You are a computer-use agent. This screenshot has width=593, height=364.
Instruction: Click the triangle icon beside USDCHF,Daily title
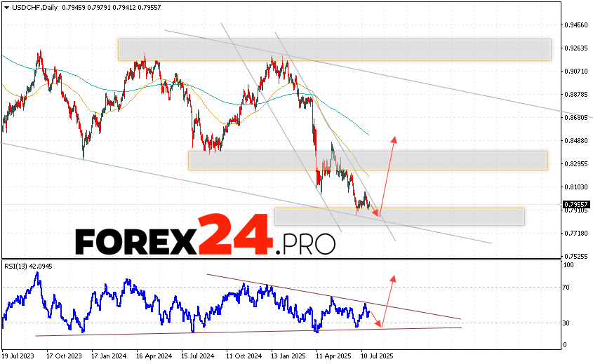point(6,8)
